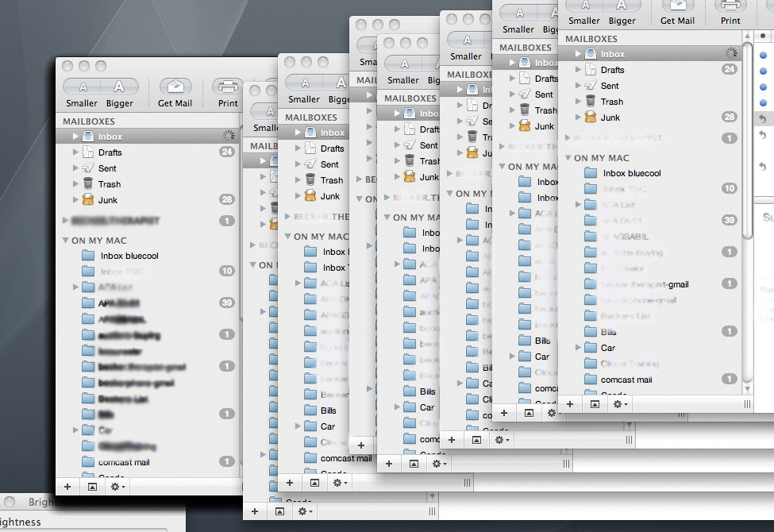
Task: Show Mail Activity pane in leftmost window
Action: coord(92,486)
